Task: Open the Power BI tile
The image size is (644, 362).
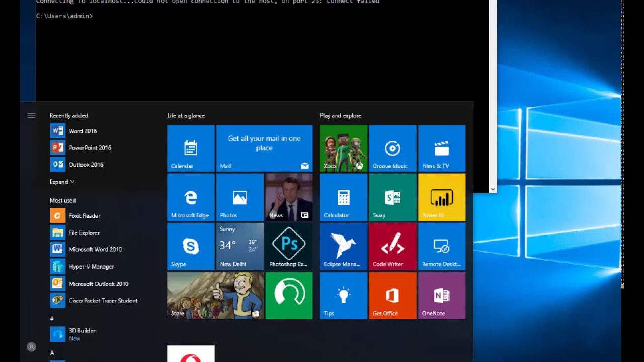Action: tap(442, 198)
